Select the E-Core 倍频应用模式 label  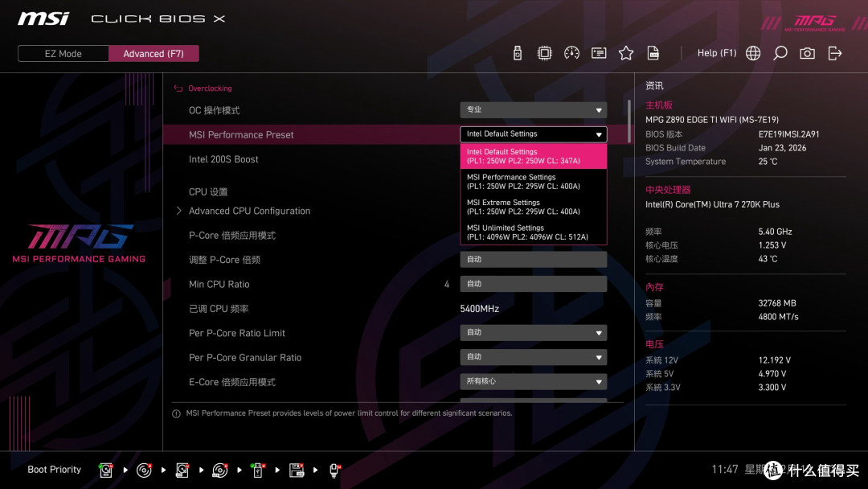[232, 381]
